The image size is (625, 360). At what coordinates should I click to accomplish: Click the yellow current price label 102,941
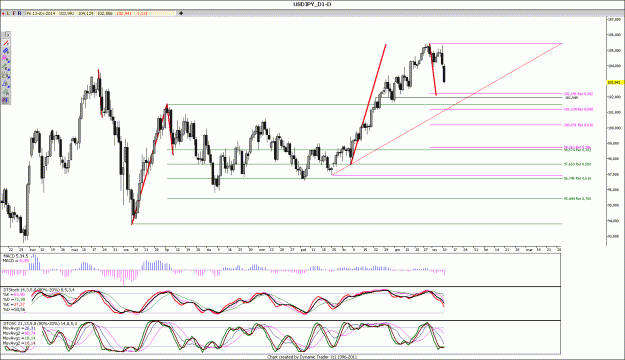614,83
